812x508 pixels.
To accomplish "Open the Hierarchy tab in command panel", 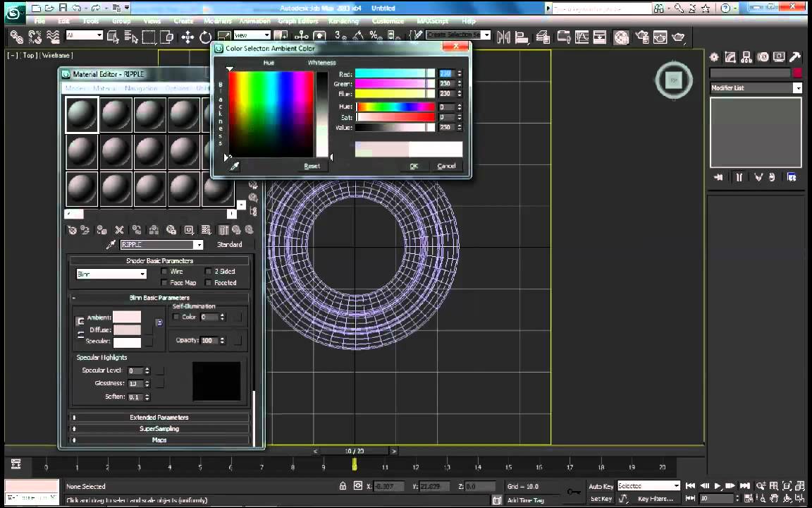I will point(746,58).
